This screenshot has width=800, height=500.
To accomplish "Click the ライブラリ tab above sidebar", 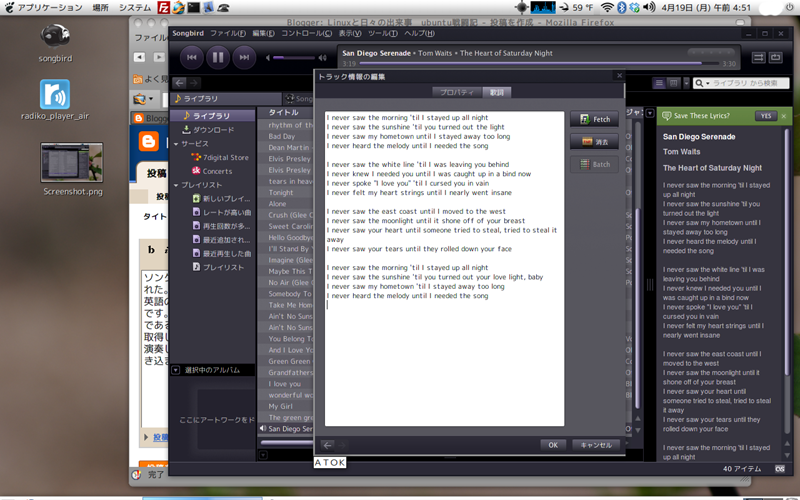I will tap(226, 98).
